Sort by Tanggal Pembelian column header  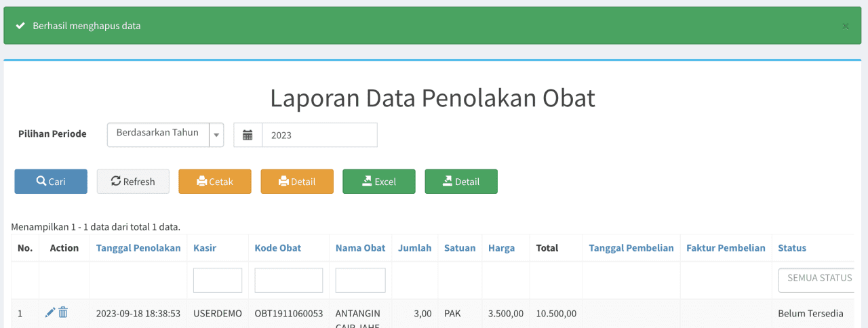point(631,248)
